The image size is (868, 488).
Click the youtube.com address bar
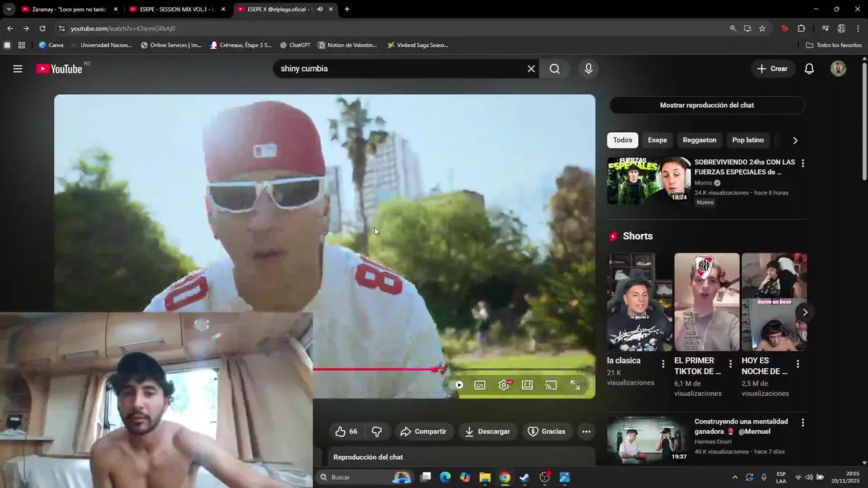click(x=393, y=28)
